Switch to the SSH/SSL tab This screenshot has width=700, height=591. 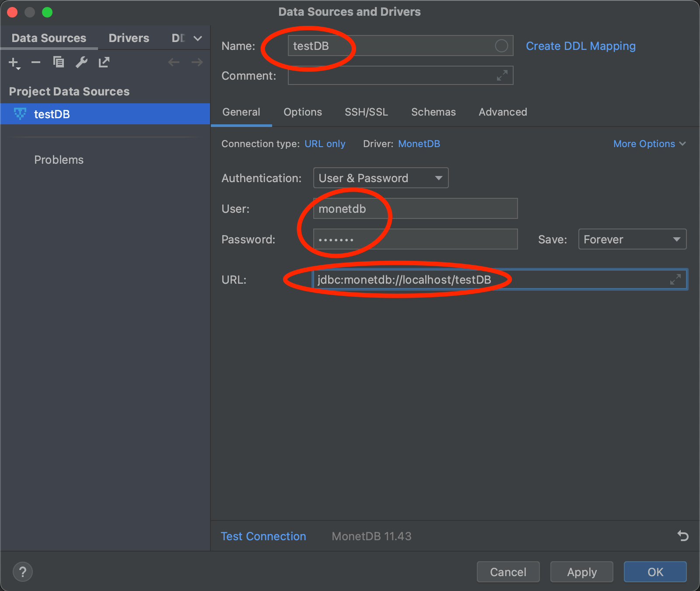366,112
